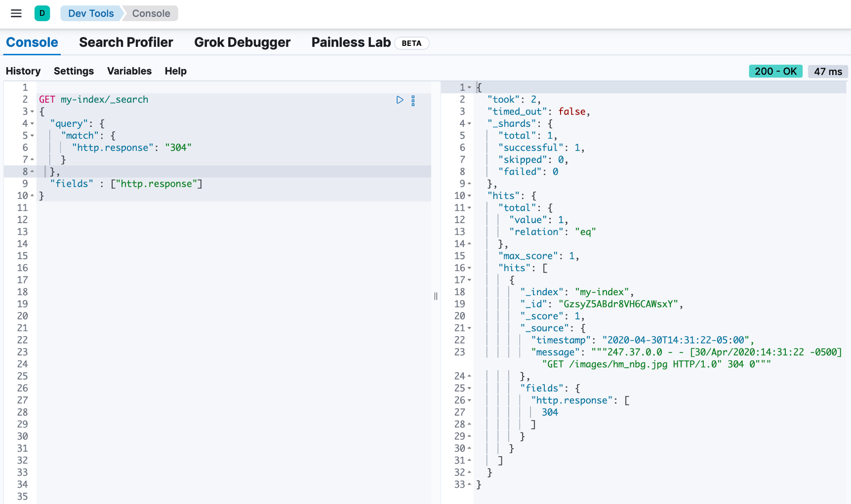Collapse the inner hits array fold arrow

pos(469,268)
